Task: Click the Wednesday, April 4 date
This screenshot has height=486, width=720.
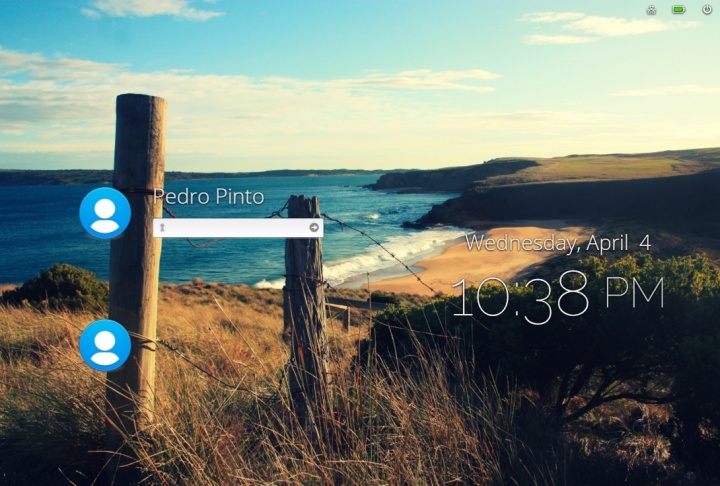Action: tap(557, 243)
